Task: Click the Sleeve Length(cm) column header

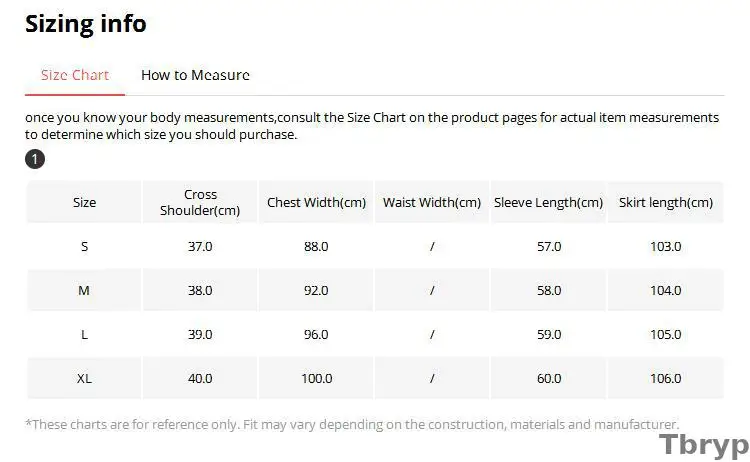Action: click(x=549, y=203)
